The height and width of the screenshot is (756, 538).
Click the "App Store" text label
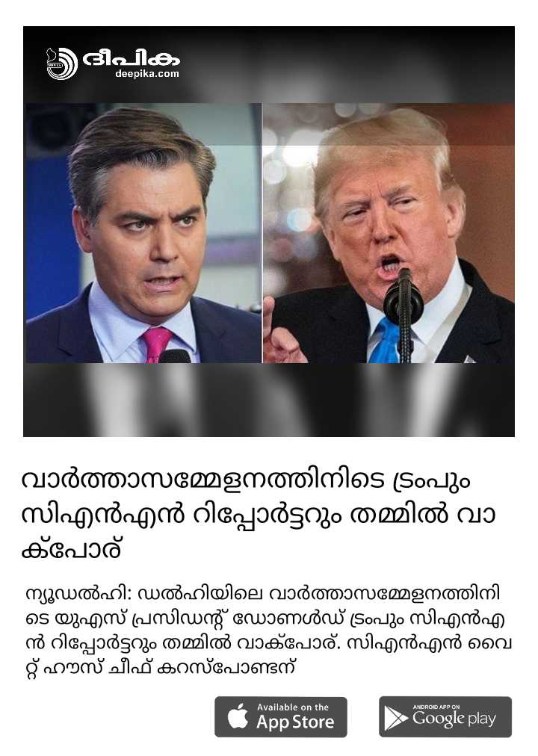click(x=295, y=722)
